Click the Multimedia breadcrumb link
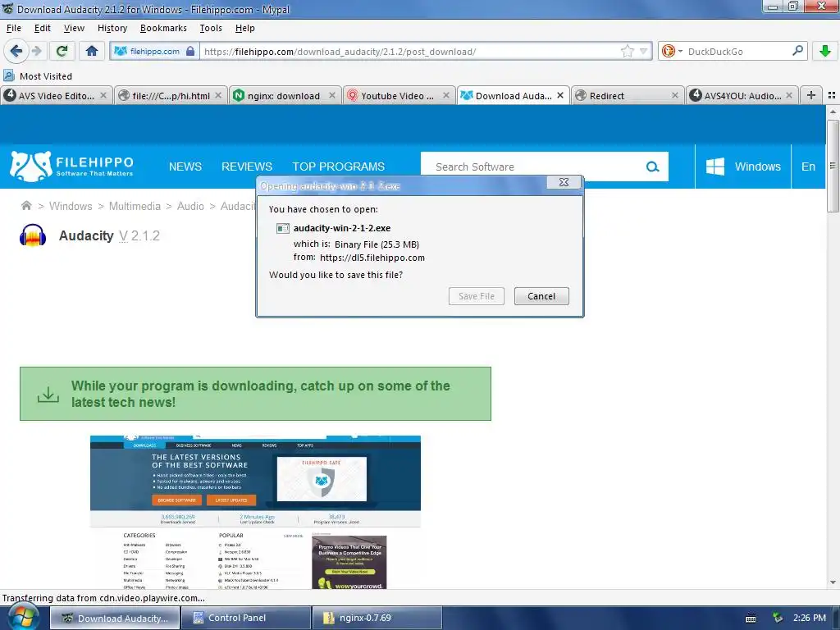 (x=135, y=206)
